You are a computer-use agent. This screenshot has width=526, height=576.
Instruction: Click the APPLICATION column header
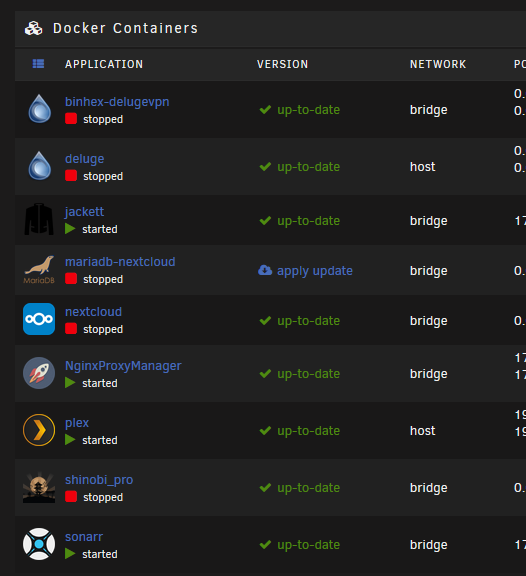pyautogui.click(x=104, y=64)
